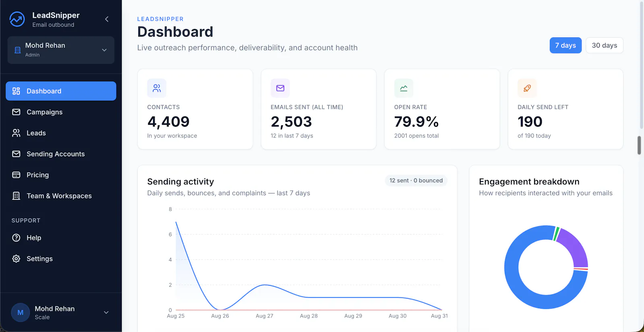Click the Aug 29 label on chart axis
The height and width of the screenshot is (332, 644).
353,316
